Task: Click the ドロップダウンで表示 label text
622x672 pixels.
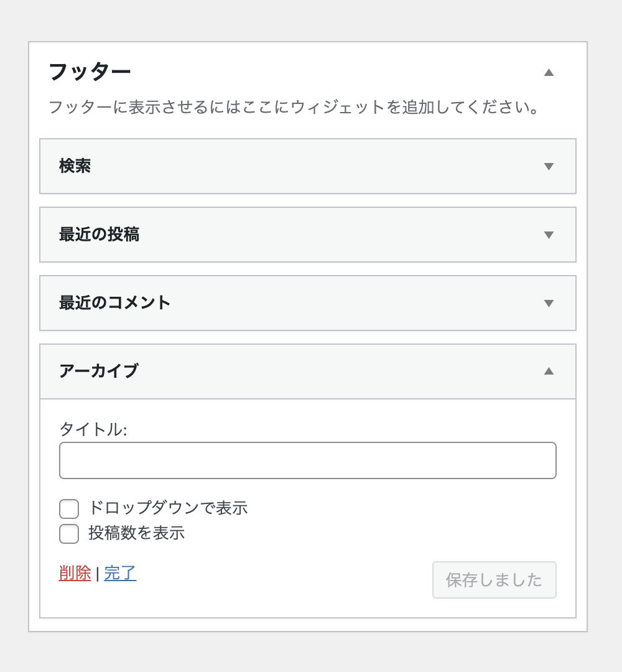Action: 168,508
